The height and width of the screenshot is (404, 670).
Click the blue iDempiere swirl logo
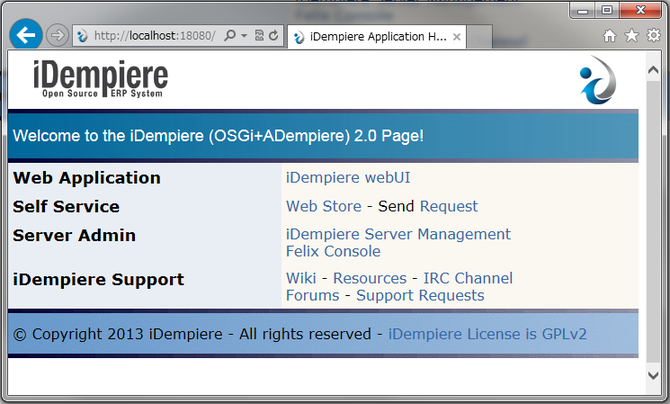(x=598, y=80)
